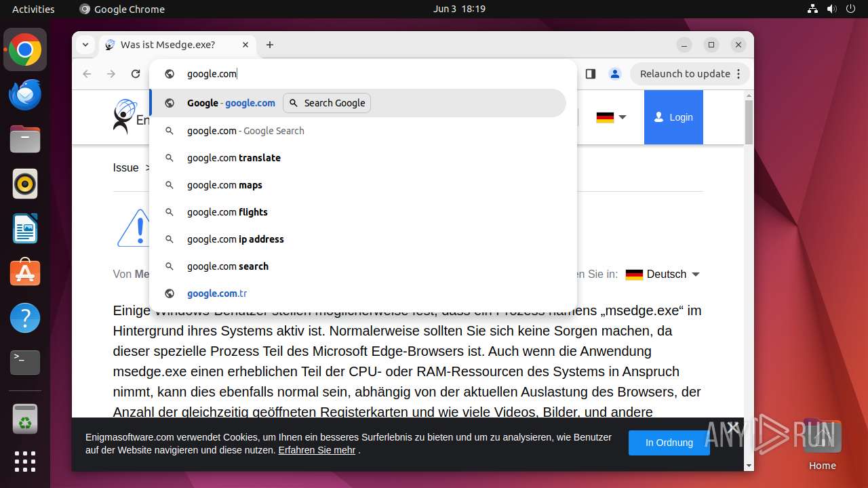The image size is (868, 488).
Task: Click the network icon in system tray
Action: point(812,9)
